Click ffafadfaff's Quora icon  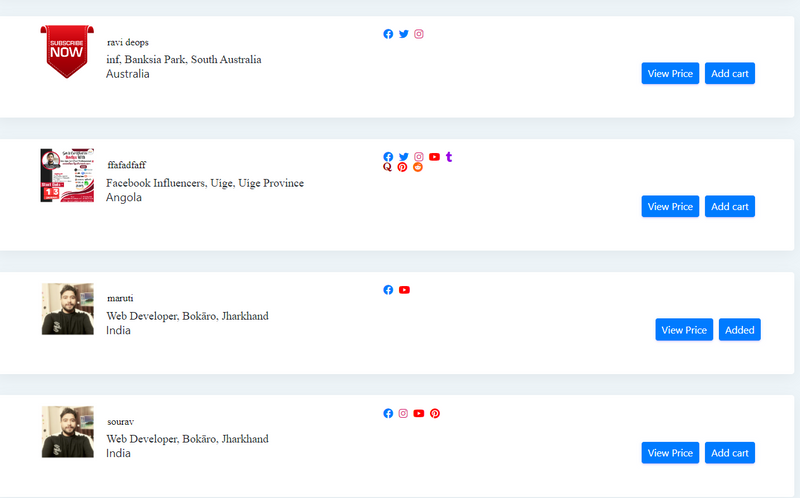(388, 167)
